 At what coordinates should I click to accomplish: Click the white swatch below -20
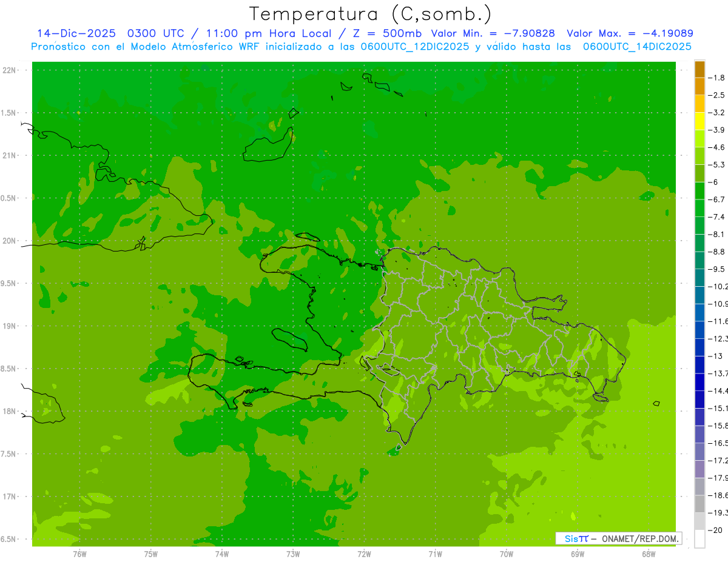[x=699, y=539]
